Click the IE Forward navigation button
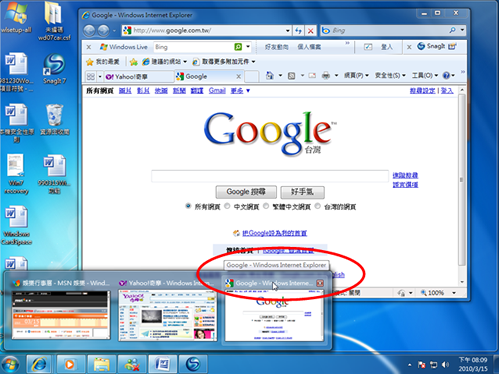Image resolution: width=499 pixels, height=374 pixels. click(103, 31)
